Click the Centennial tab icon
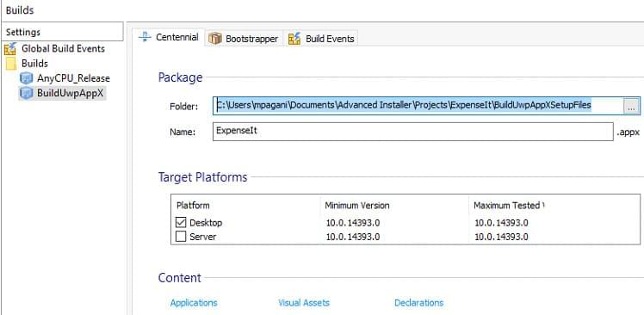 tap(145, 37)
